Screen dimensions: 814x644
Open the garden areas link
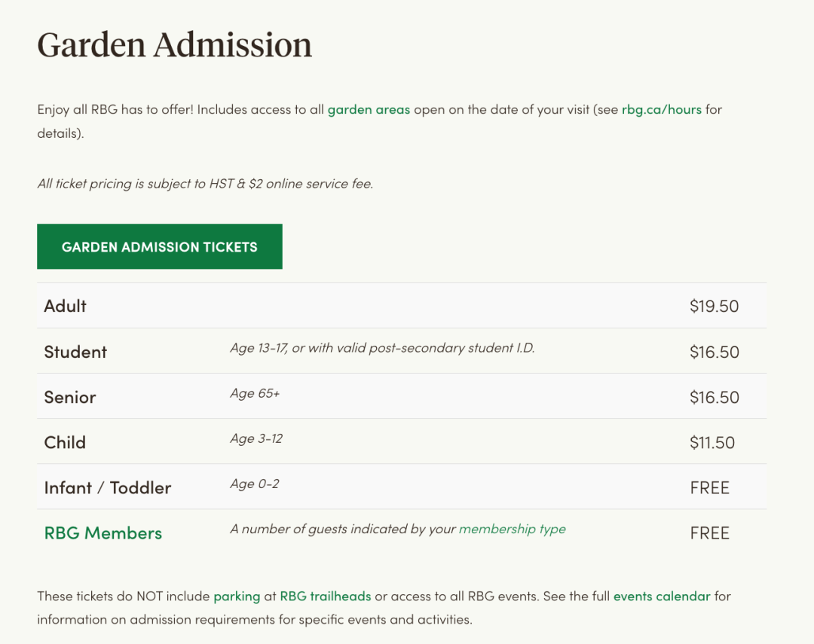coord(369,109)
